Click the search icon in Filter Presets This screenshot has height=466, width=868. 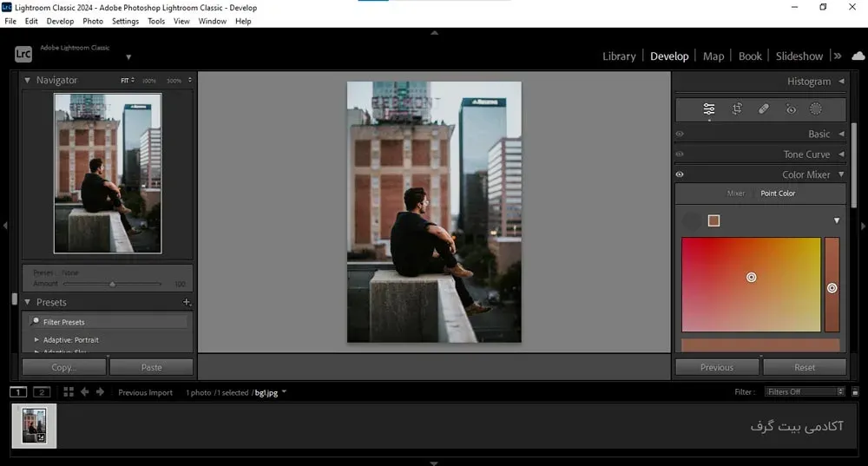click(36, 322)
